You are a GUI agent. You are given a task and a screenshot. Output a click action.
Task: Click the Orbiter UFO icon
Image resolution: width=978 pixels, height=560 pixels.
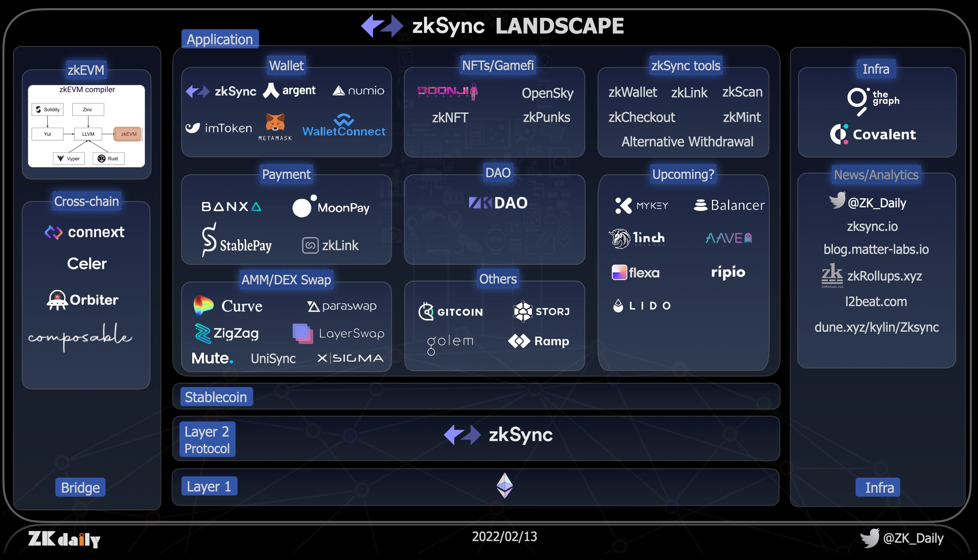coord(57,300)
